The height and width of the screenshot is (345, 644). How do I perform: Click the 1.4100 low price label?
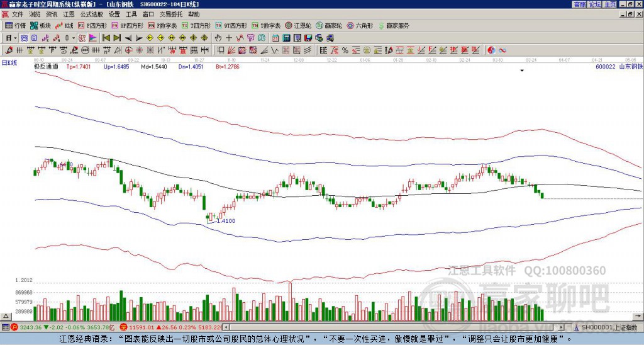pos(226,221)
